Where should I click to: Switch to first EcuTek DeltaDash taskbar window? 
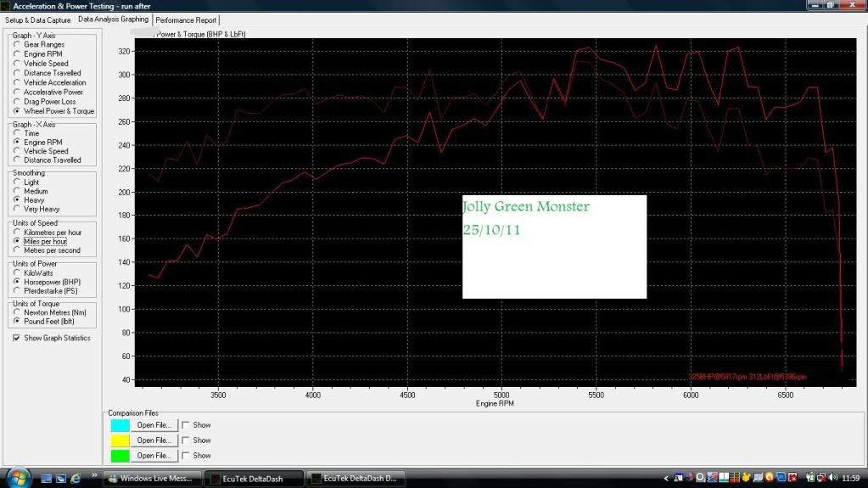[x=254, y=479]
